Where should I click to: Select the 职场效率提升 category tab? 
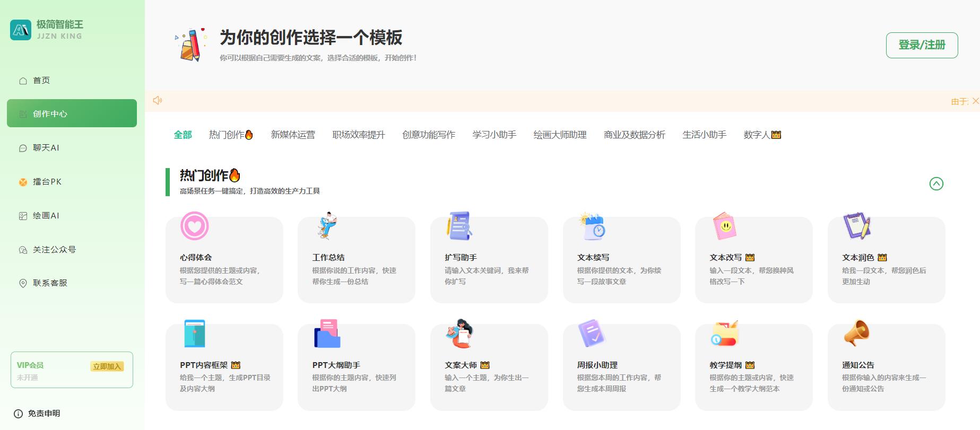[359, 135]
